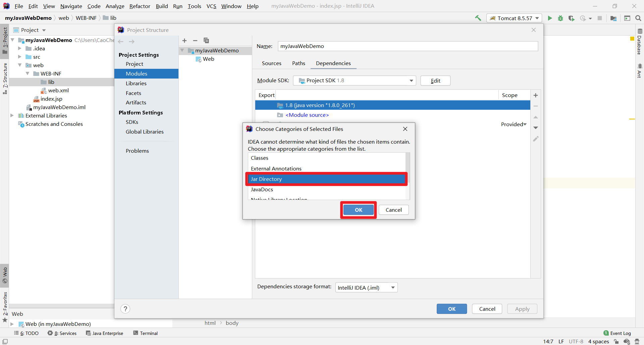644x345 pixels.
Task: Click the category list scrollbar
Action: tap(408, 168)
